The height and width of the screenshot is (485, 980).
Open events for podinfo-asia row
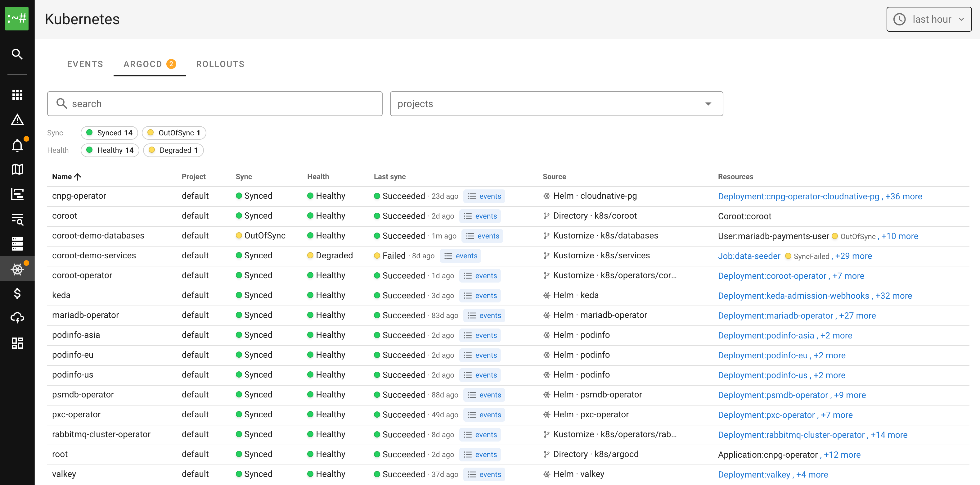click(x=480, y=335)
